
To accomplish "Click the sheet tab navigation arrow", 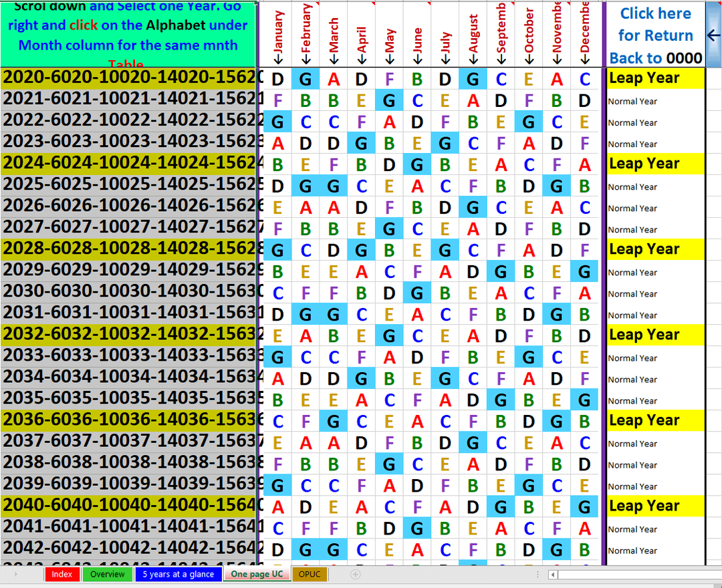I will (x=16, y=574).
